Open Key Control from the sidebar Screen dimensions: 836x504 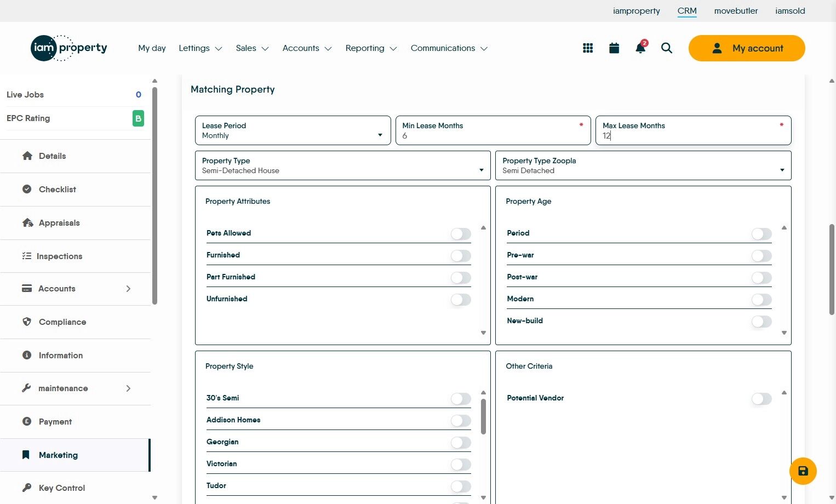(62, 488)
